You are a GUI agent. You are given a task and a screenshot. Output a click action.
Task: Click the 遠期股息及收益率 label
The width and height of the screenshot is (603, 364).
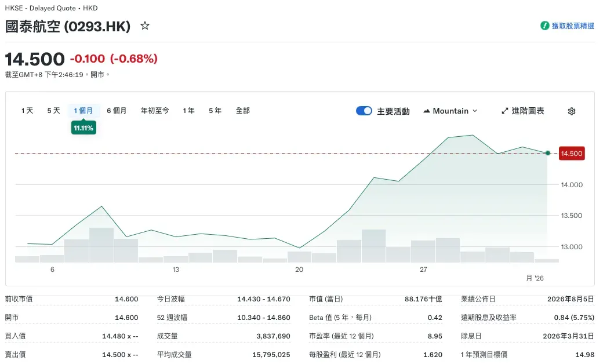(x=488, y=318)
